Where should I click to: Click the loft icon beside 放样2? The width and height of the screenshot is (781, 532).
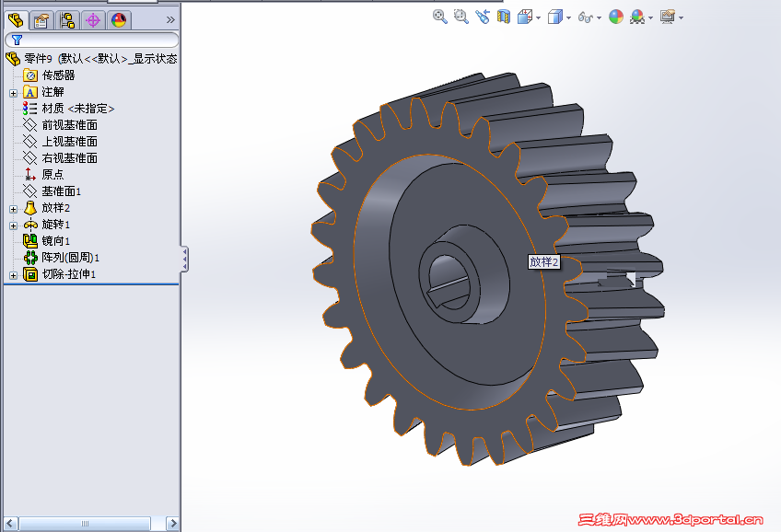coord(30,207)
